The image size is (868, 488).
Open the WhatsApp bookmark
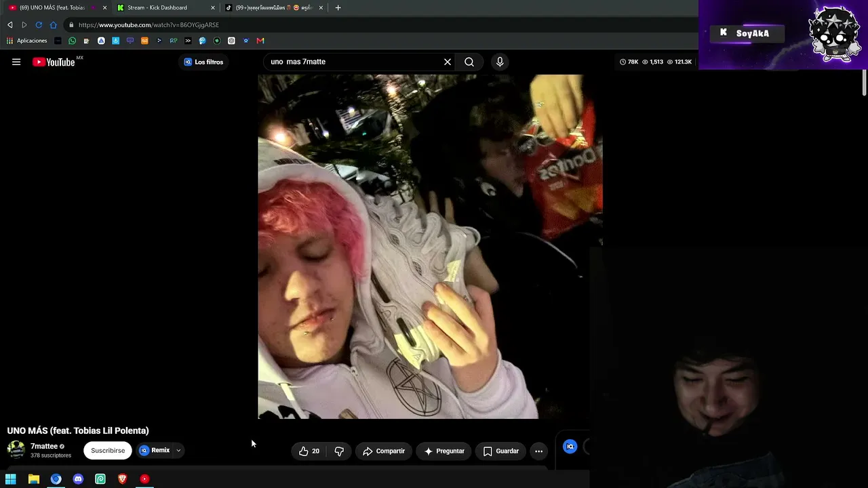(x=72, y=41)
